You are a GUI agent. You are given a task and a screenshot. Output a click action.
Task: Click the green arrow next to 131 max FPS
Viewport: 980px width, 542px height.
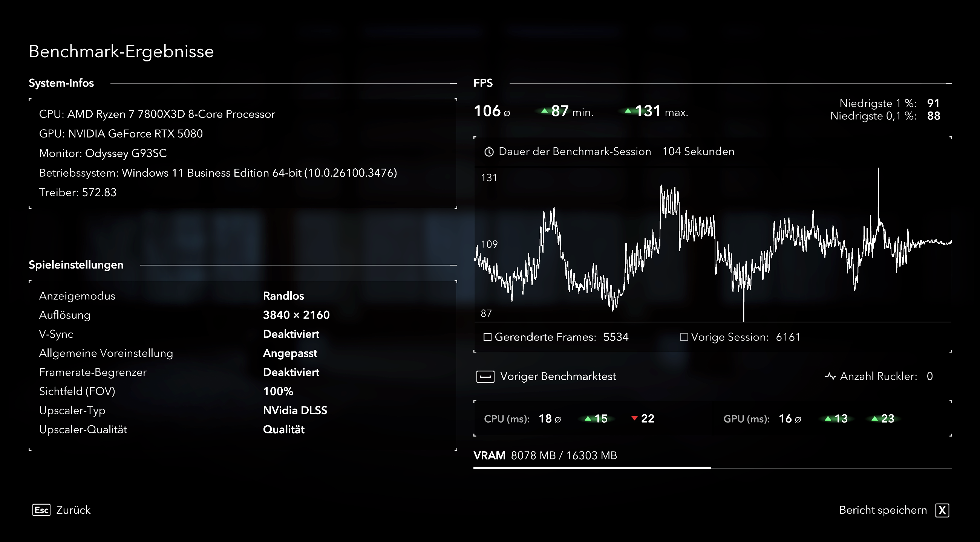tap(629, 111)
